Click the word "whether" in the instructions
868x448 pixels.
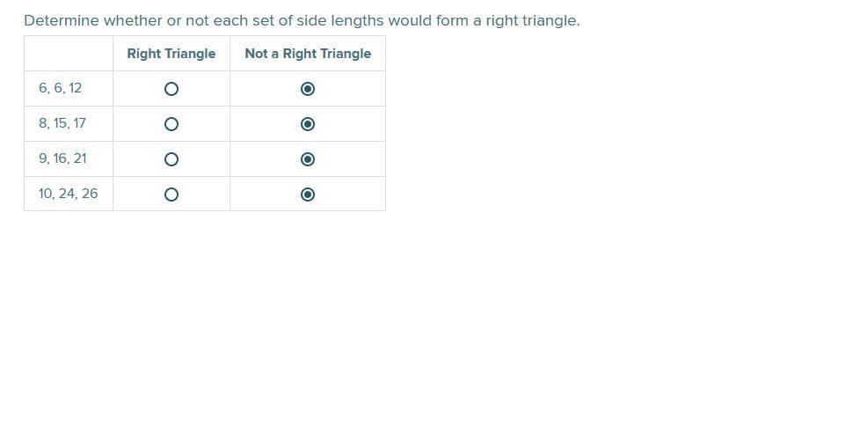pos(133,21)
